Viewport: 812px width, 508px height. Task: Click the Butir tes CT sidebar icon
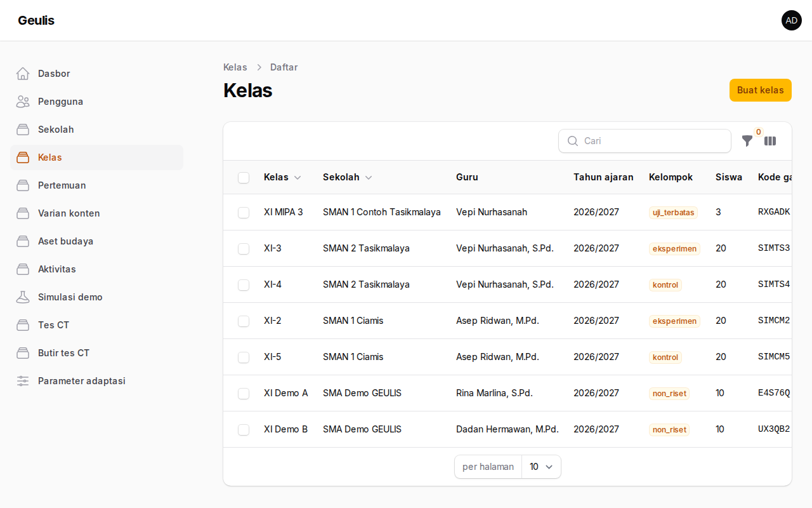[x=23, y=353]
